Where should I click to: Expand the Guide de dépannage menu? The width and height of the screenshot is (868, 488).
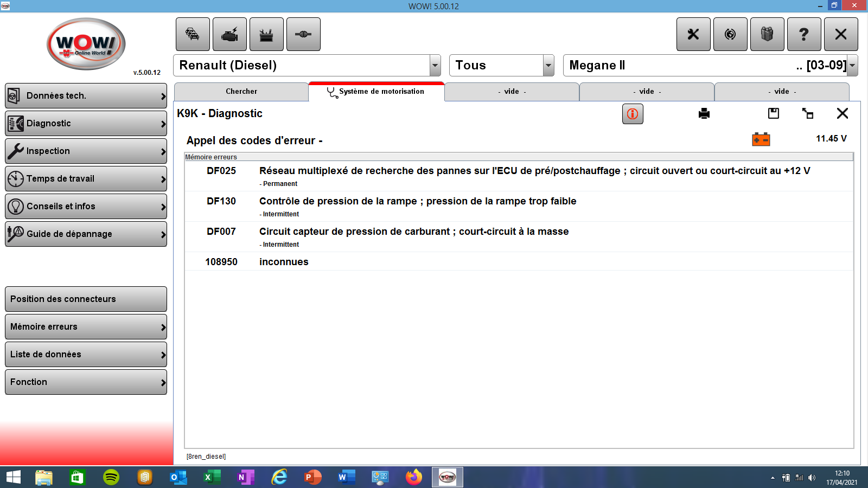86,234
